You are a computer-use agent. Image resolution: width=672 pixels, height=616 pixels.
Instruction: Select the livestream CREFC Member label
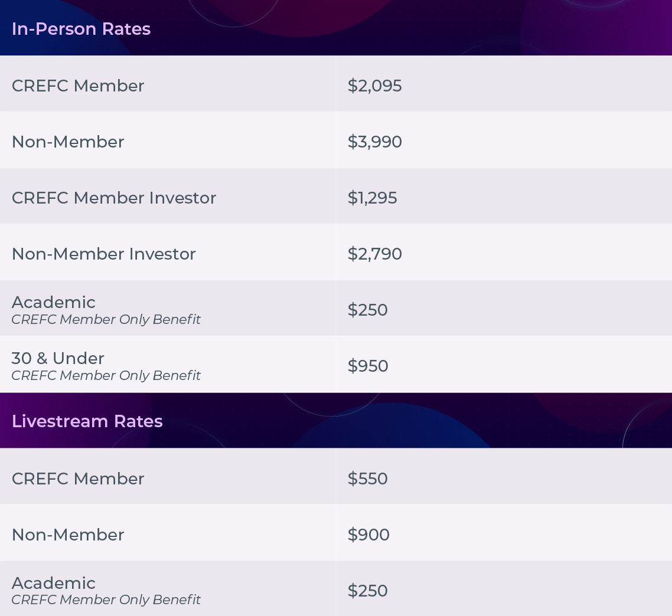click(x=78, y=479)
